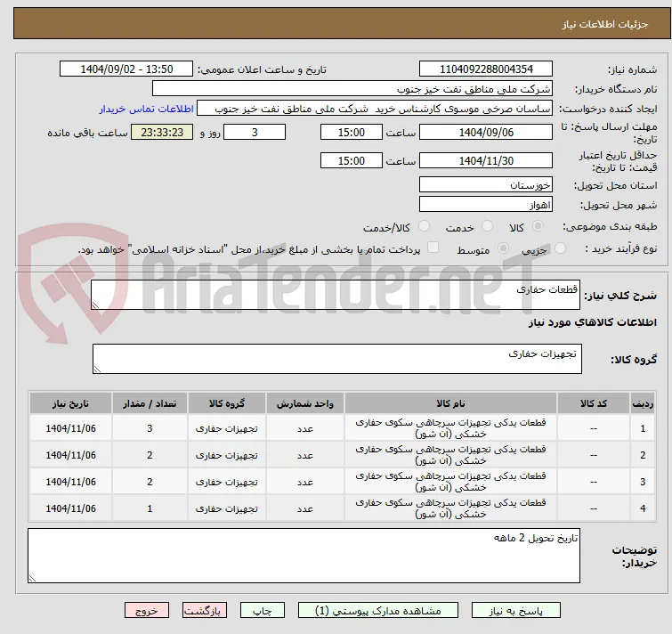Image resolution: width=672 pixels, height=634 pixels.
Task: Click the گروه کالا textarea تجهیزات حفاری
Action: pos(336,359)
